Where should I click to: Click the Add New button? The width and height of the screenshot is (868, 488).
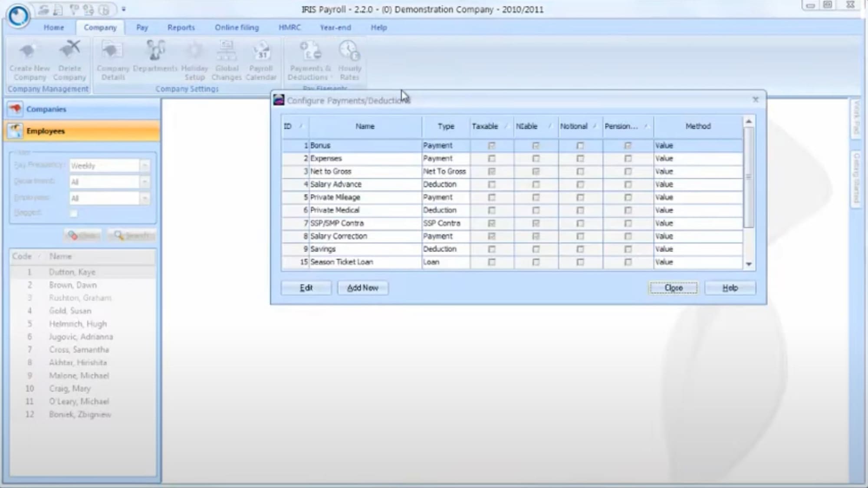point(362,288)
